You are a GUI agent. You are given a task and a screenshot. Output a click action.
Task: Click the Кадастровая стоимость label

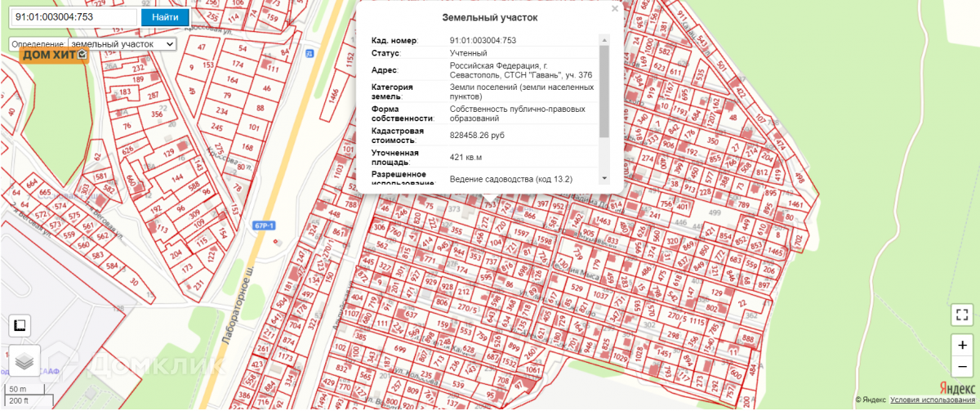click(x=398, y=135)
